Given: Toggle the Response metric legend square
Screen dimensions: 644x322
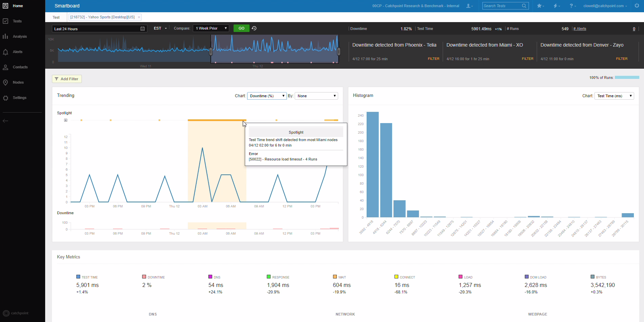Looking at the screenshot, I should [x=269, y=277].
